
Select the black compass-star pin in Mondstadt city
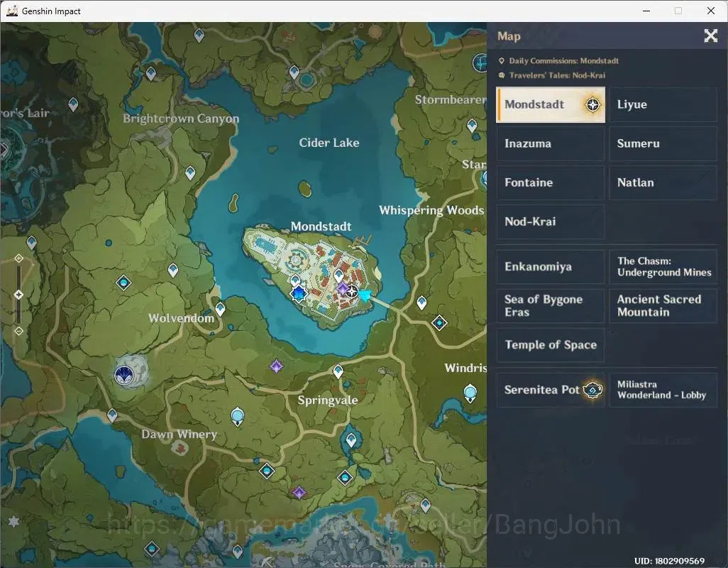tap(353, 292)
